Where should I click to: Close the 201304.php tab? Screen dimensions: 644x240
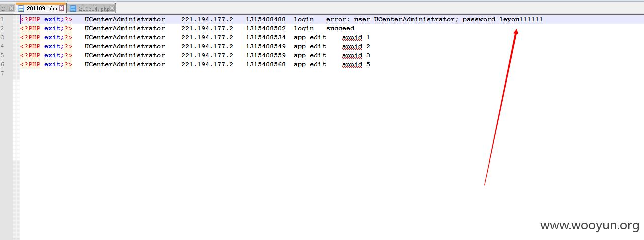click(x=112, y=8)
